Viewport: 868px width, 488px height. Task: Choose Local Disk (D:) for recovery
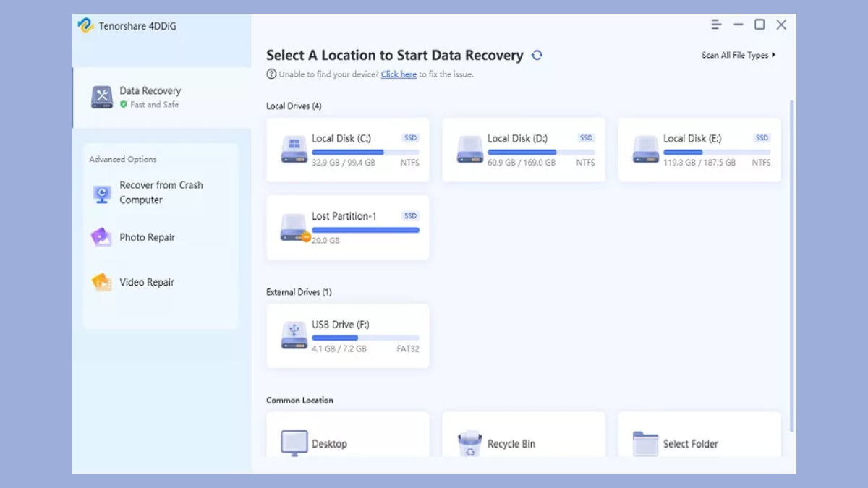point(524,150)
